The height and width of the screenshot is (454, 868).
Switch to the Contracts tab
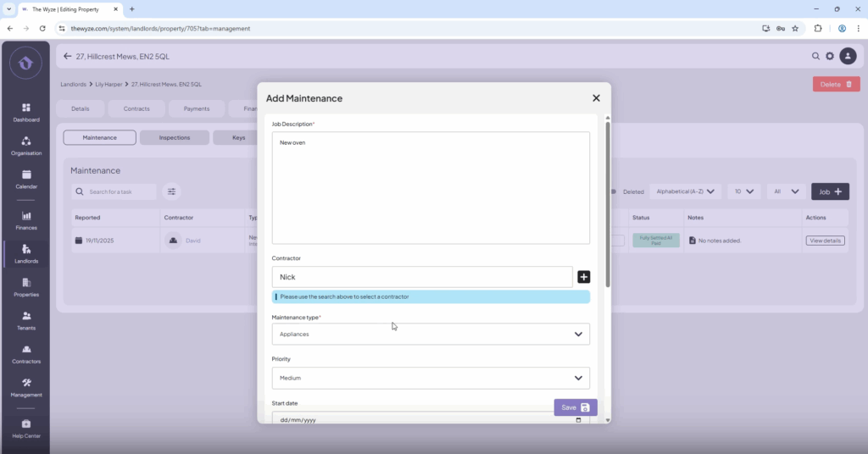136,108
